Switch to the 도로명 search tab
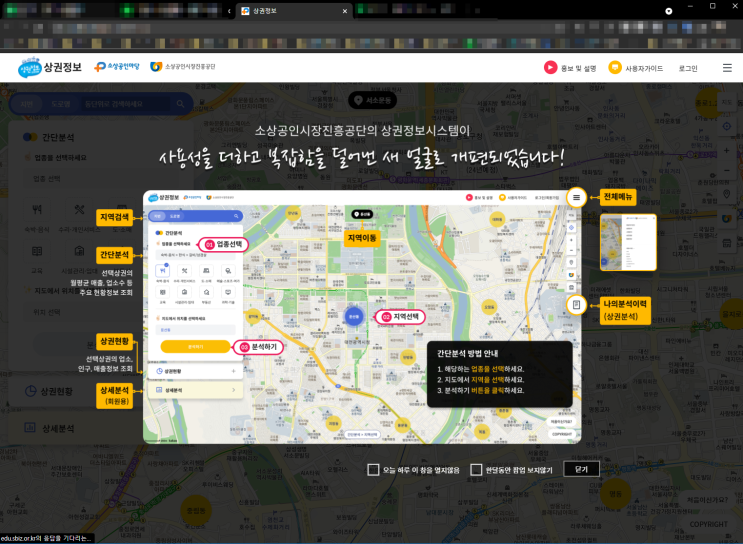Viewport: 743px width, 544px height. click(61, 104)
